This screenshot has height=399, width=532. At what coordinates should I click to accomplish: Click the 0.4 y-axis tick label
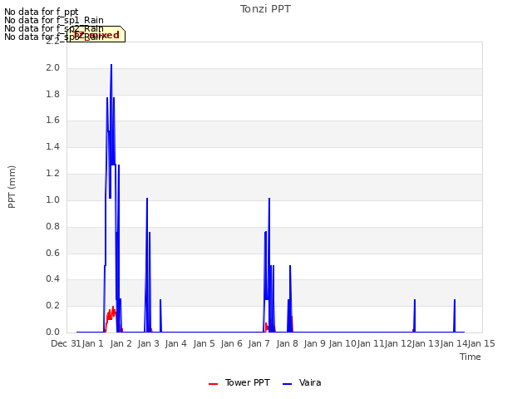[x=52, y=279]
